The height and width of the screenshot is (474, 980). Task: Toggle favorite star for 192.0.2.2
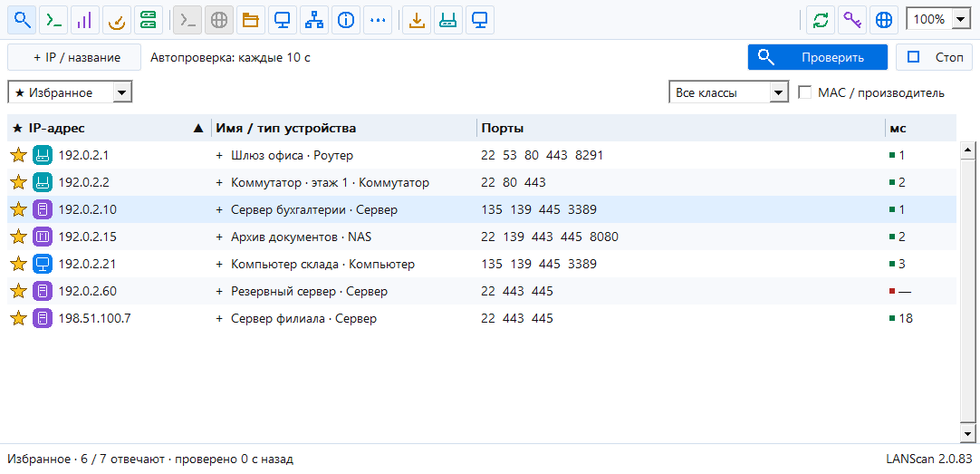(x=19, y=182)
